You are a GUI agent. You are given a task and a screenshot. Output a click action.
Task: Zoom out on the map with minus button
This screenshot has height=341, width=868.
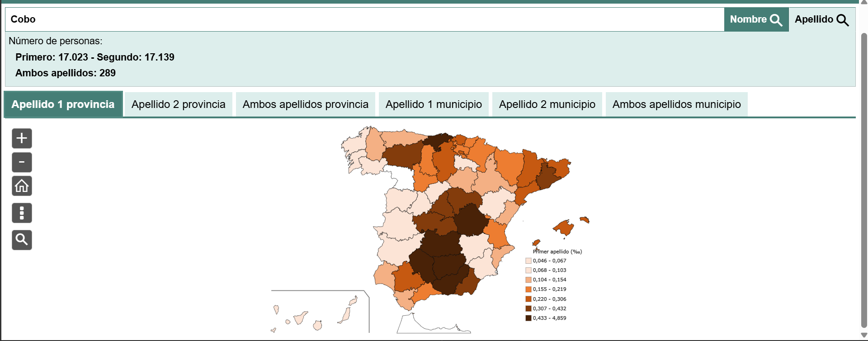(x=22, y=162)
